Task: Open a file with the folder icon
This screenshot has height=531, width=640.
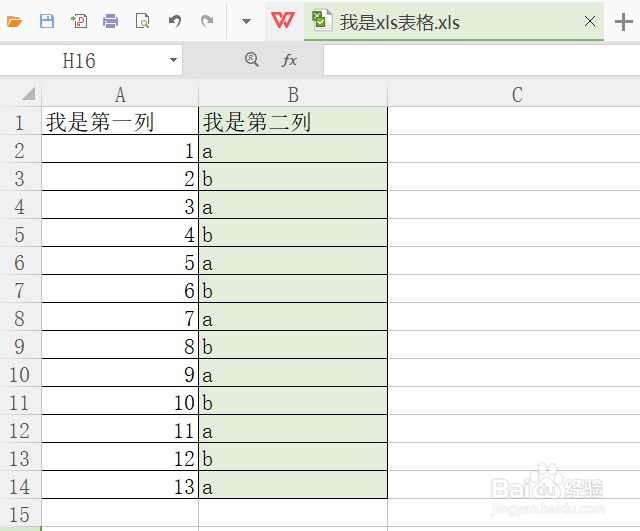Action: tap(14, 21)
